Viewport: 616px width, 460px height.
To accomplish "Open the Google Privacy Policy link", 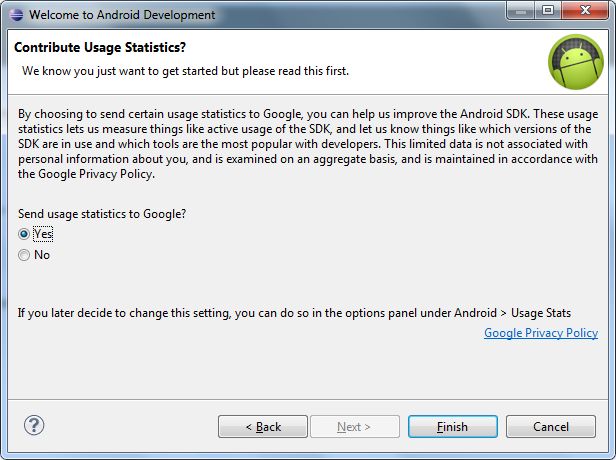I will coord(540,333).
